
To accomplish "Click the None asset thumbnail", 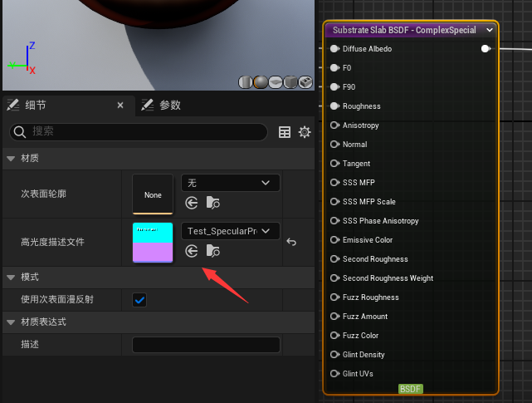I will 153,194.
